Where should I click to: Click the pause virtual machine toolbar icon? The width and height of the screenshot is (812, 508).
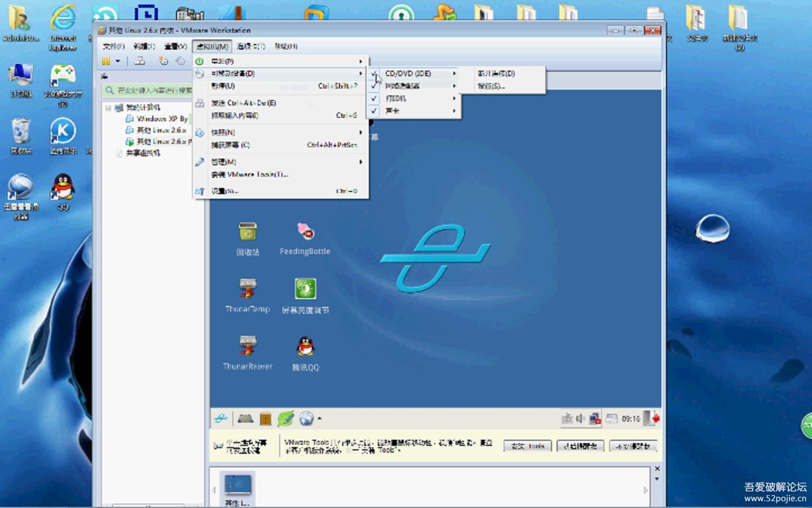coord(106,61)
